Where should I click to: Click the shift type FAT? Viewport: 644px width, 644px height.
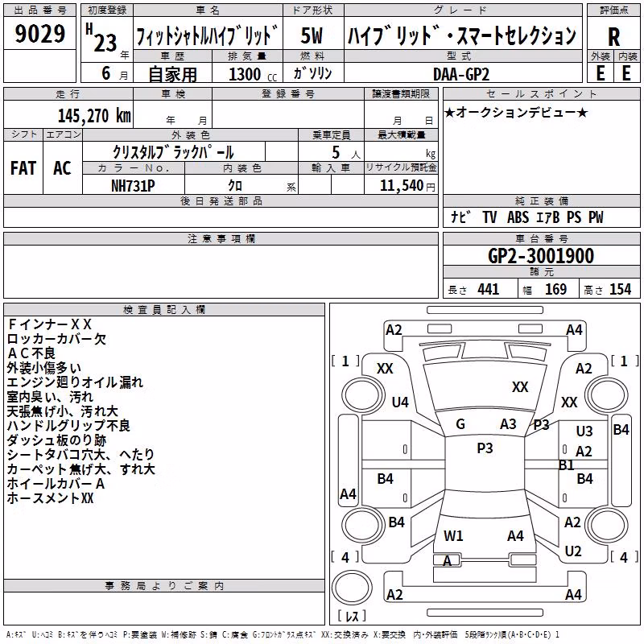click(x=23, y=168)
